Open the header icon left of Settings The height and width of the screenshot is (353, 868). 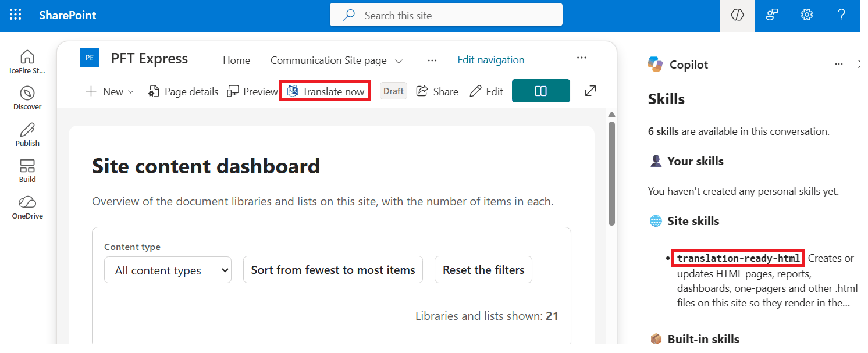coord(772,15)
